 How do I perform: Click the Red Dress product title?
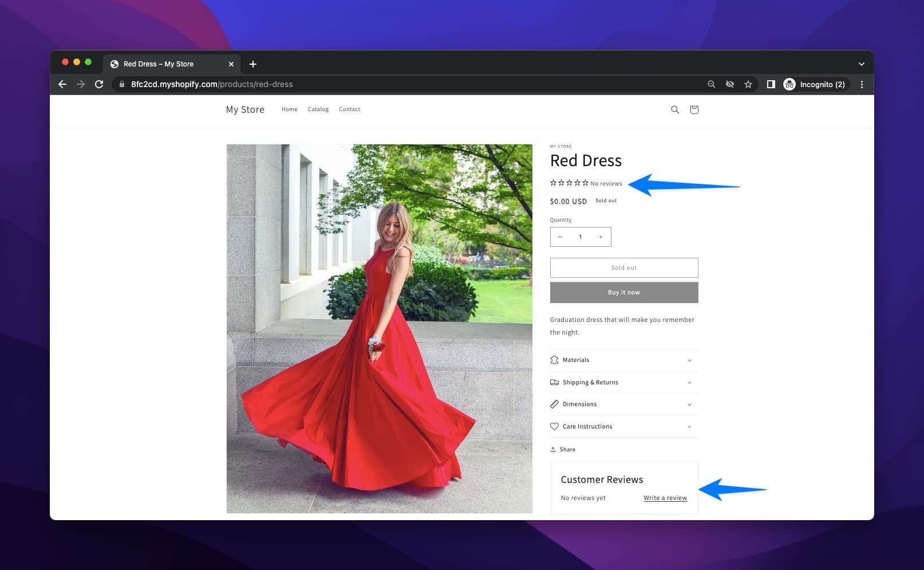[586, 160]
